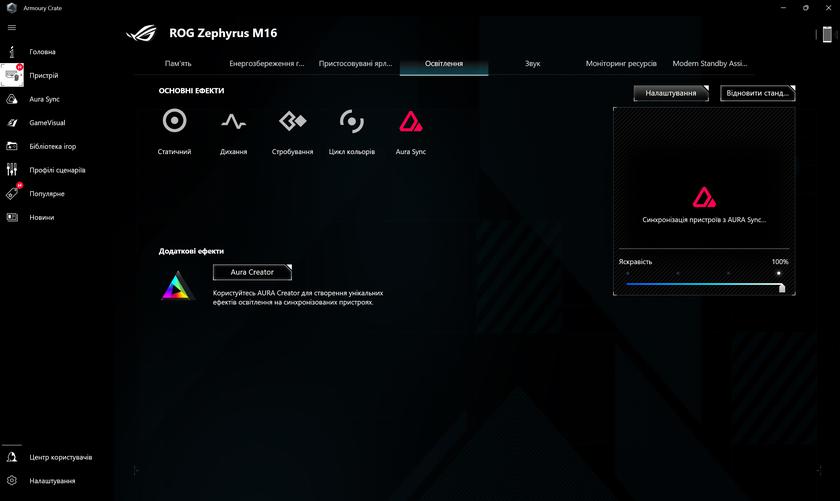This screenshot has width=840, height=501.
Task: Expand the hamburger menu in sidebar
Action: (12, 28)
